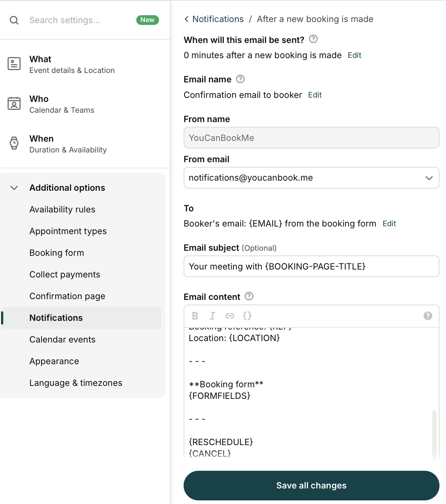Click the When section's clock icon
Viewport: 446px width, 504px height.
pos(14,143)
